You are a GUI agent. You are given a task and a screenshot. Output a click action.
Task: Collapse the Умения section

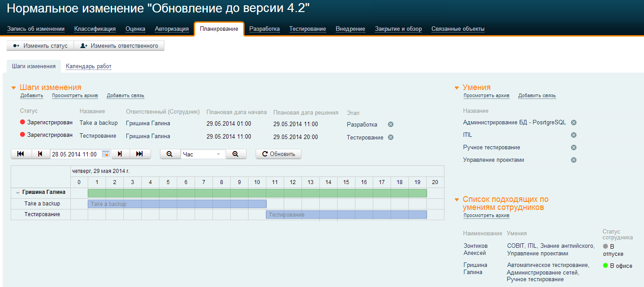coord(457,88)
